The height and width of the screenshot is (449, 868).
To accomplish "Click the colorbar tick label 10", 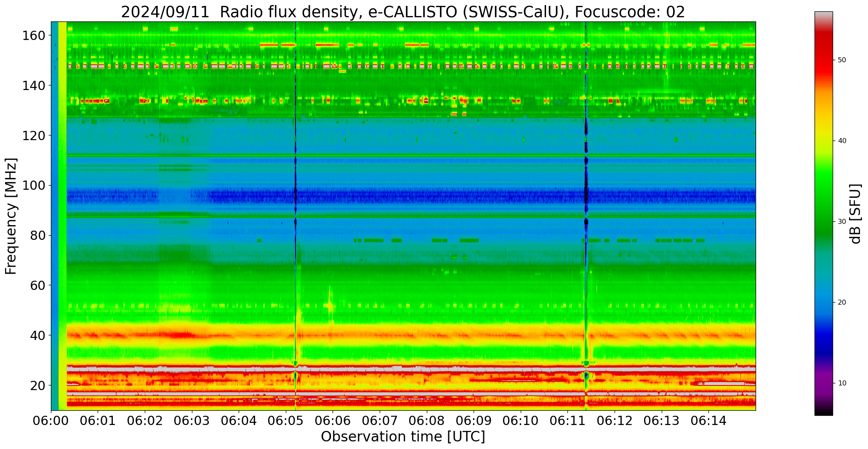I will pos(842,383).
